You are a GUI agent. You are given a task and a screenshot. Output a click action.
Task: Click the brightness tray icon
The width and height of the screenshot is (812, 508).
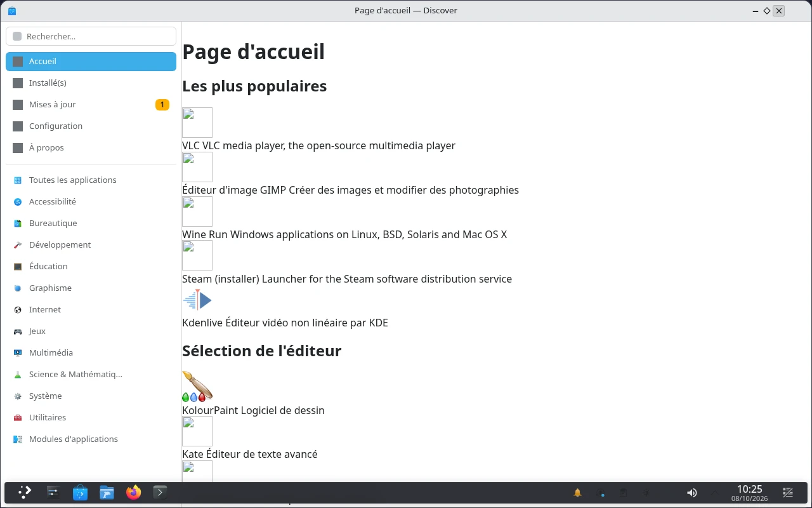coord(646,493)
